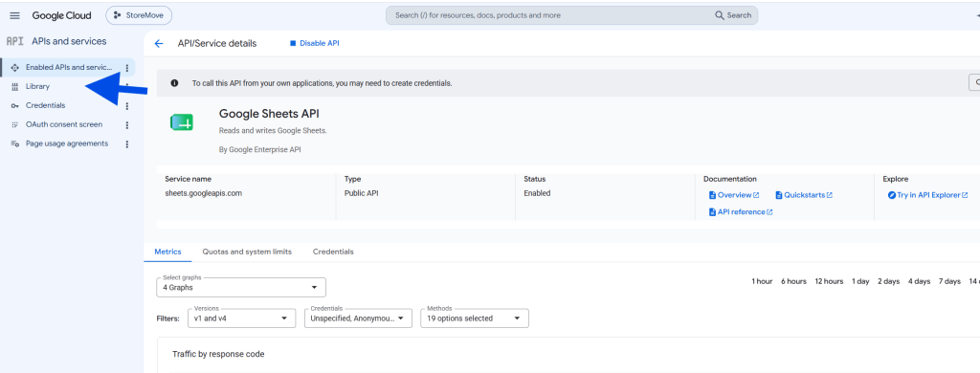Click the Google Cloud logo
Image resolution: width=980 pixels, height=373 pixels.
tap(62, 15)
